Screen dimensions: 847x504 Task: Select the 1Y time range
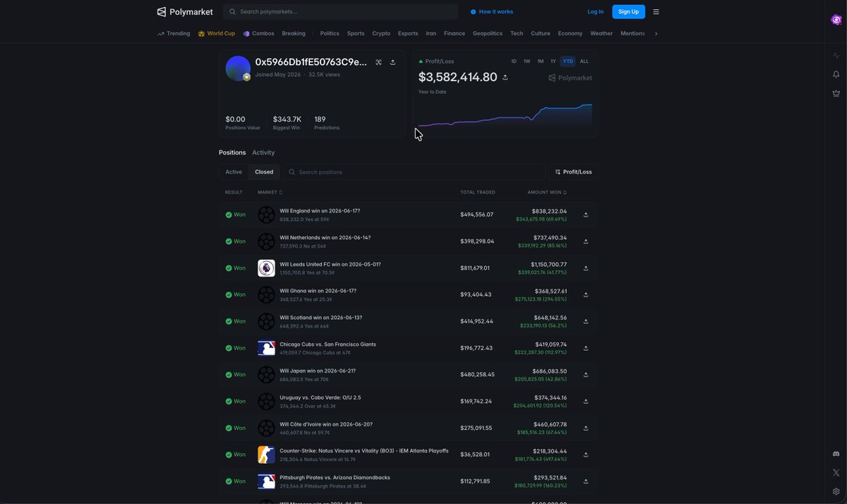553,61
